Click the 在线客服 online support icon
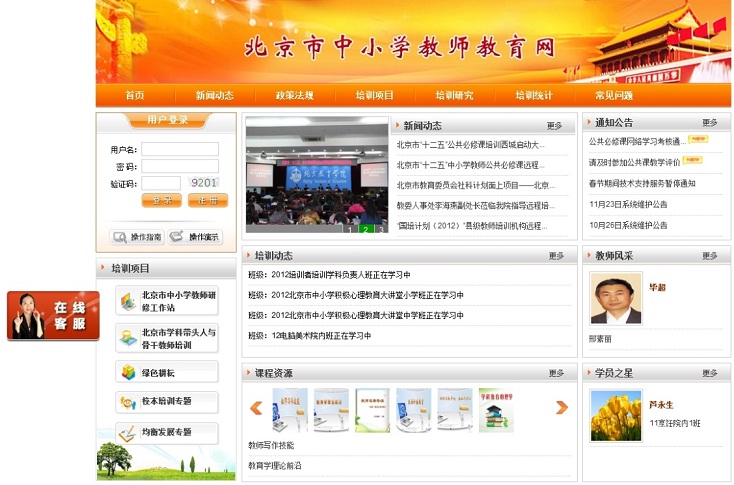Image resolution: width=734 pixels, height=485 pixels. coord(53,316)
